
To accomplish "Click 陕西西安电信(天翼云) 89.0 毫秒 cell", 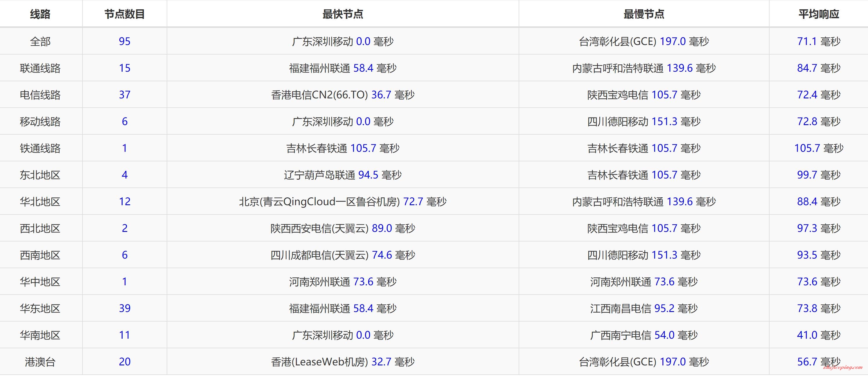I will (343, 228).
